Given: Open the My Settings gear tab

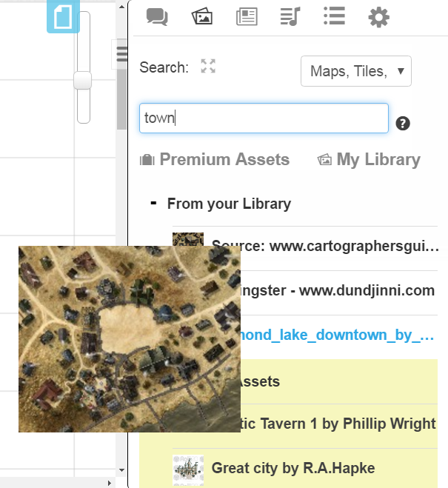Looking at the screenshot, I should click(x=378, y=17).
